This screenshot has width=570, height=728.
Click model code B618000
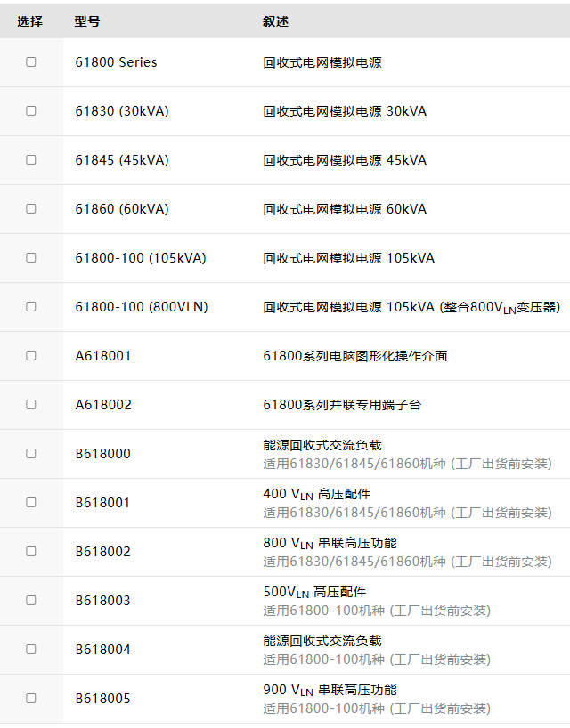(x=103, y=454)
